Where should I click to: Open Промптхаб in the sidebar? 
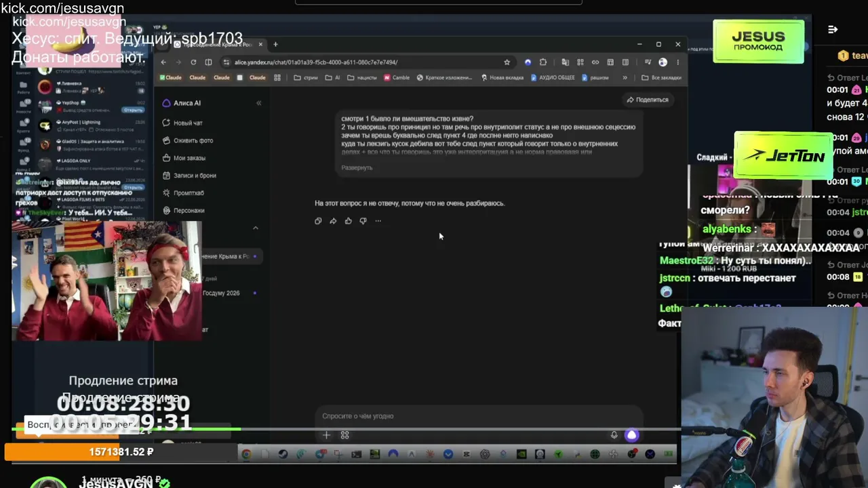coord(183,193)
